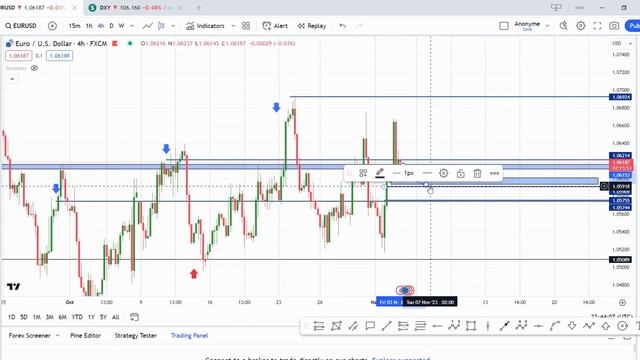The height and width of the screenshot is (360, 640).
Task: Click the line chart style icon
Action: (x=148, y=26)
